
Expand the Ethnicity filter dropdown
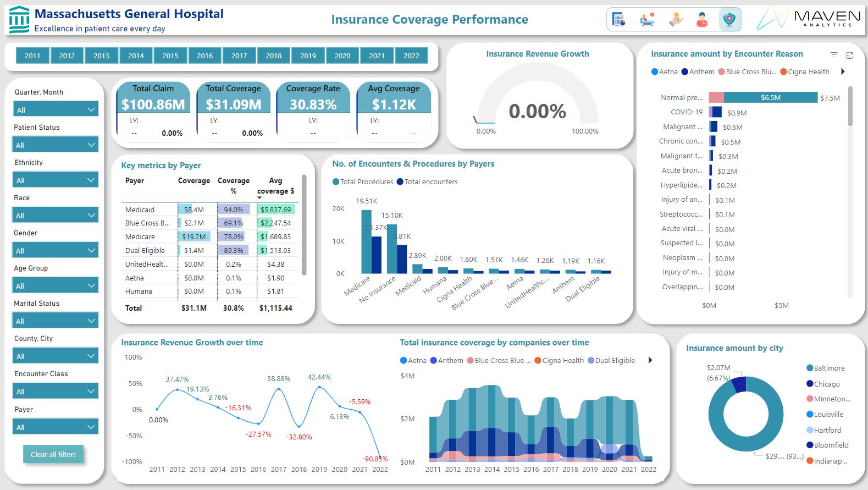tap(56, 180)
